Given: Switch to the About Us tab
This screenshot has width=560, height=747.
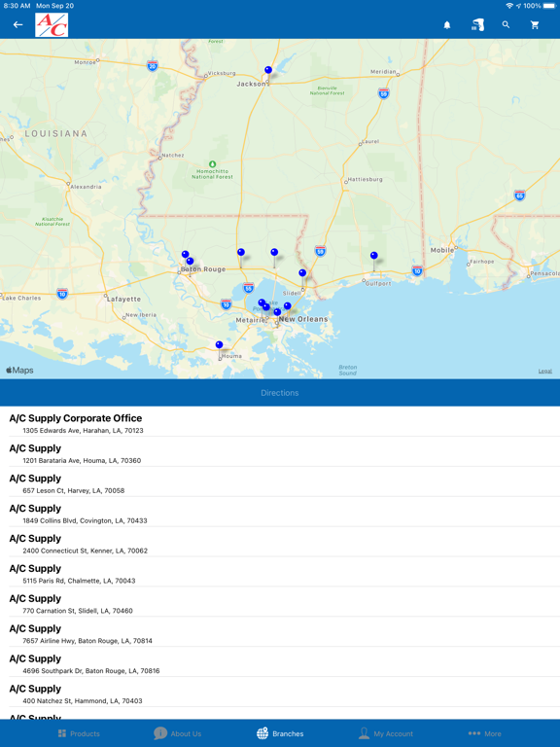Looking at the screenshot, I should tap(178, 733).
